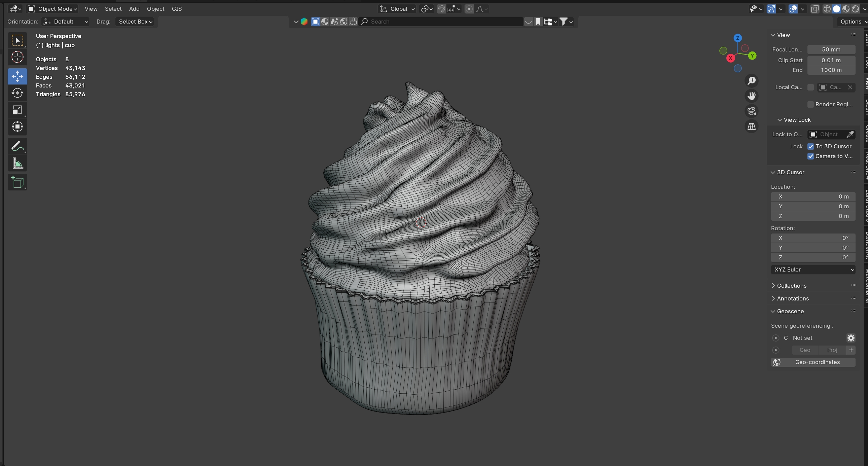Screen dimensions: 868x466
Task: Enable the Render Region checkbox
Action: 811,104
